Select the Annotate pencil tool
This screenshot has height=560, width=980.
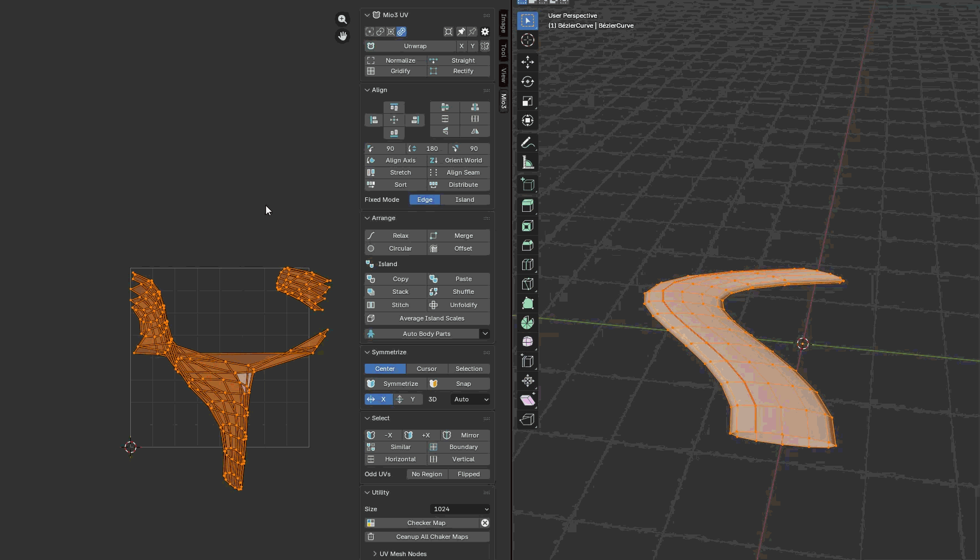tap(527, 143)
